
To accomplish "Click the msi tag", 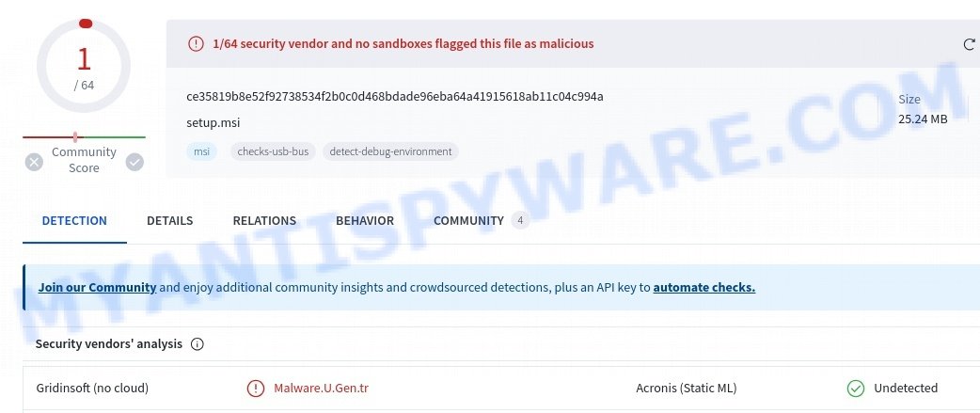I will [x=202, y=151].
